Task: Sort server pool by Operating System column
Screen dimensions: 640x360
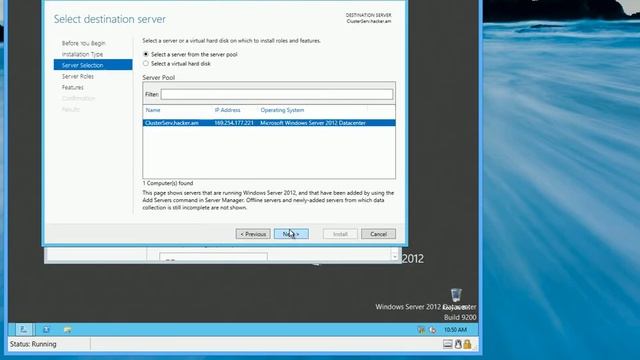Action: 282,110
